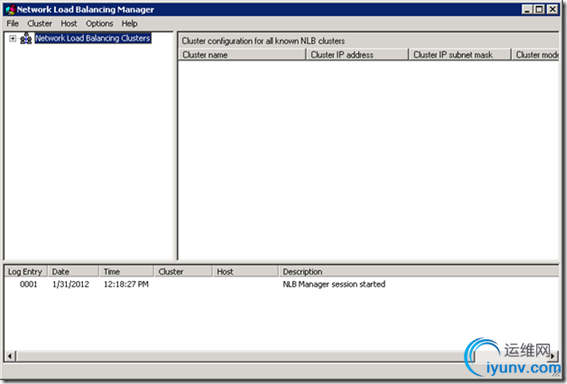Click the Time column header in log
567x384 pixels.
(x=126, y=272)
